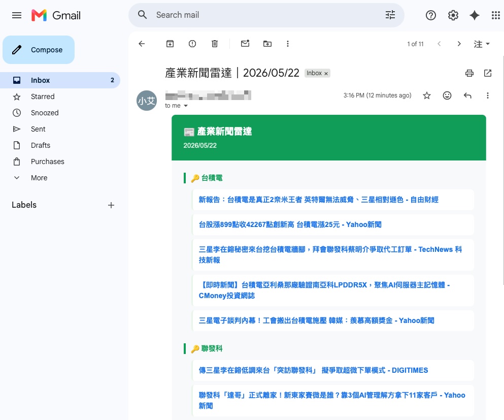Image resolution: width=504 pixels, height=420 pixels.
Task: Open the 自由財經 台積電2奈米王者 link
Action: point(318,200)
